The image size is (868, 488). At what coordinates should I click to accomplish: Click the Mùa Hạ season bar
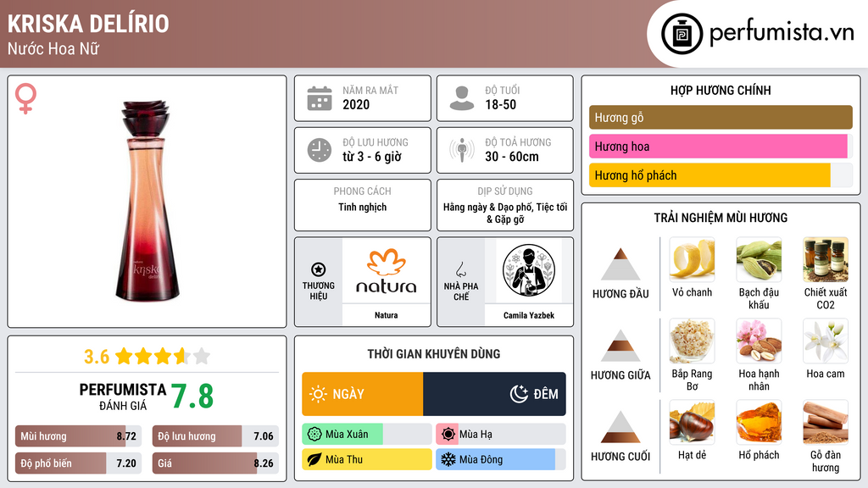click(x=501, y=435)
